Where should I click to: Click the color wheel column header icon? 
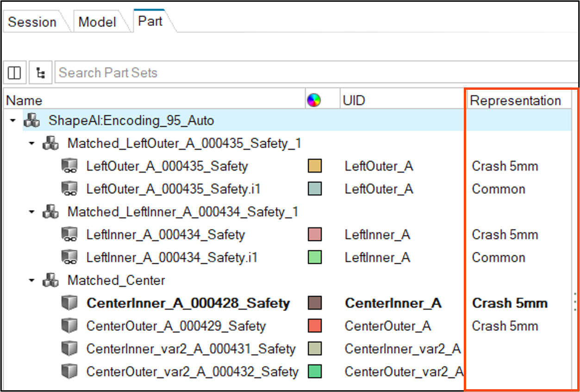pyautogui.click(x=314, y=100)
